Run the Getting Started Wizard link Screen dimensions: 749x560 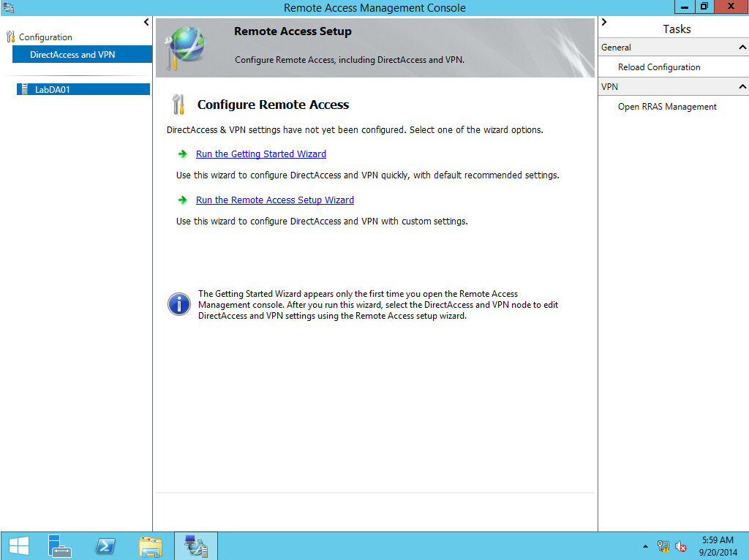[x=261, y=154]
